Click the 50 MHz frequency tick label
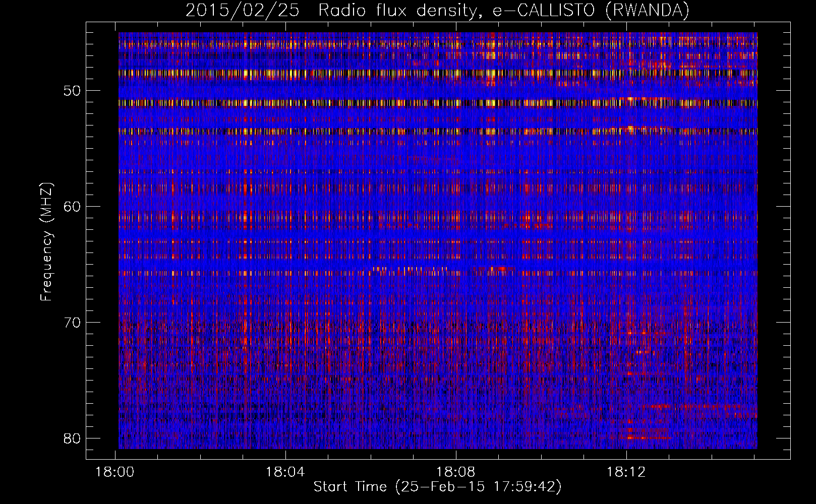The width and height of the screenshot is (816, 504). 73,91
